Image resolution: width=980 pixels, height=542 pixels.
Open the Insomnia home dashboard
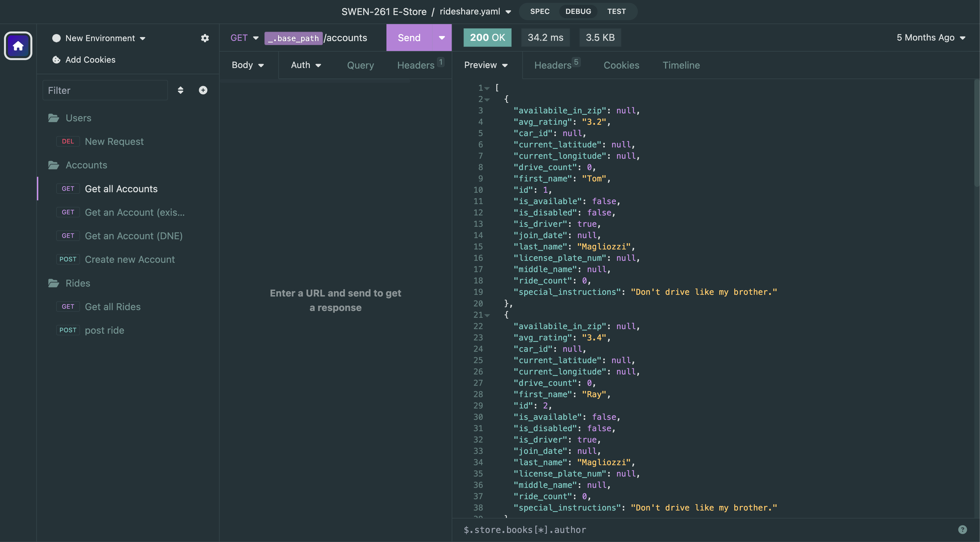click(x=18, y=46)
